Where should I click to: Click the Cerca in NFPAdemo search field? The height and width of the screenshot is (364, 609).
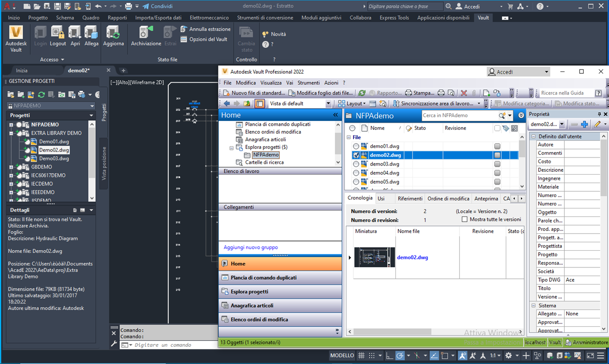pos(459,115)
